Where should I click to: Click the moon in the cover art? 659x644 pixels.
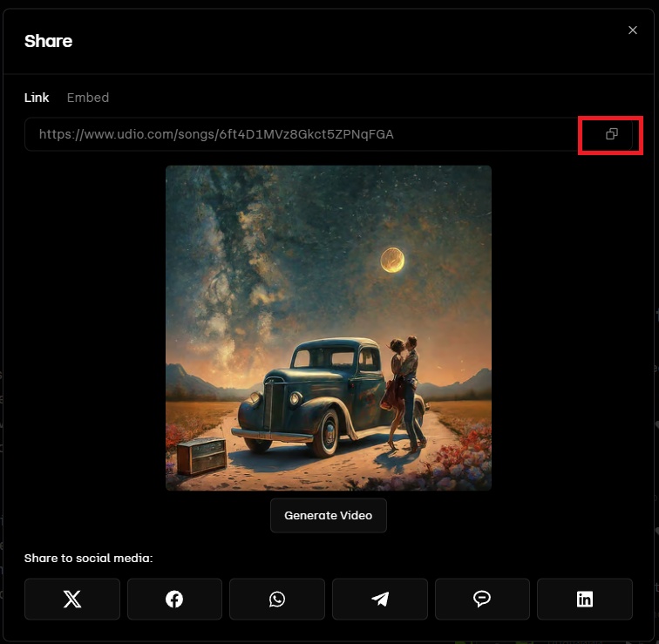[392, 259]
